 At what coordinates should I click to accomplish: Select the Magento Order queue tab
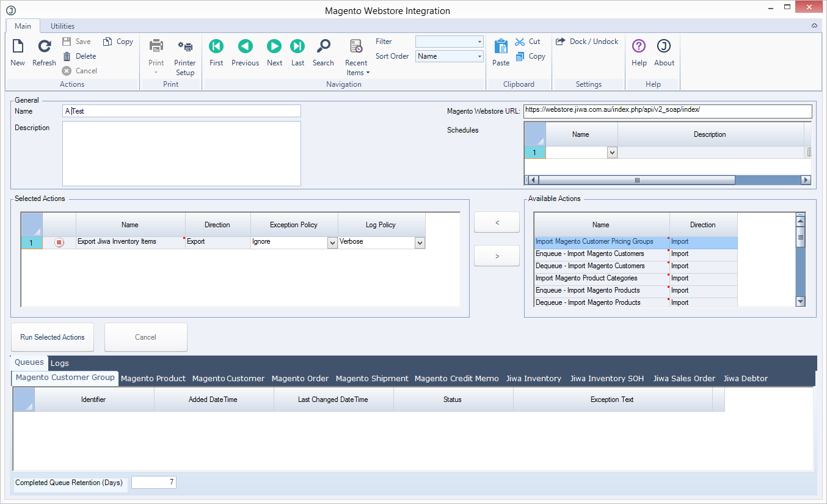300,378
